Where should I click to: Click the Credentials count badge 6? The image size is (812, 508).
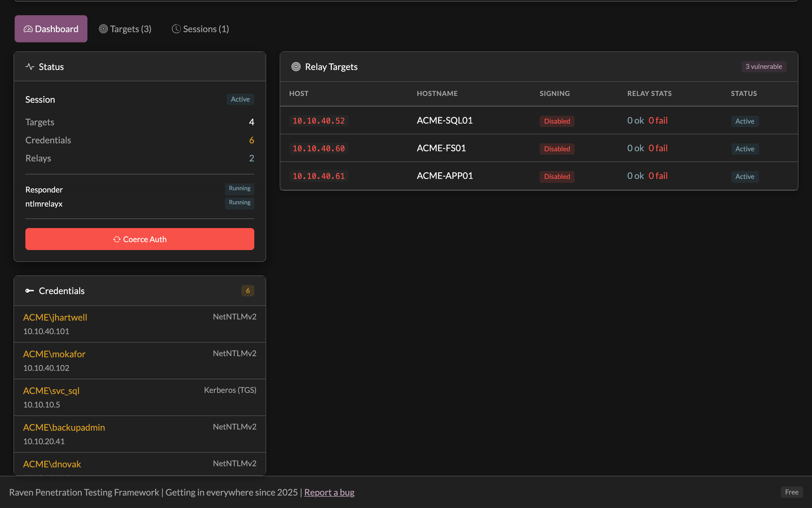tap(248, 291)
